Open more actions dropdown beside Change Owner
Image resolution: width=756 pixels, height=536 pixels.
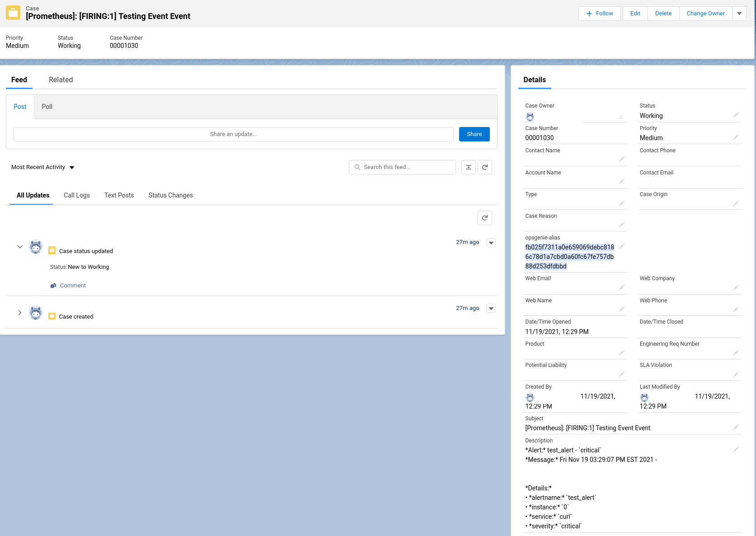(x=739, y=14)
